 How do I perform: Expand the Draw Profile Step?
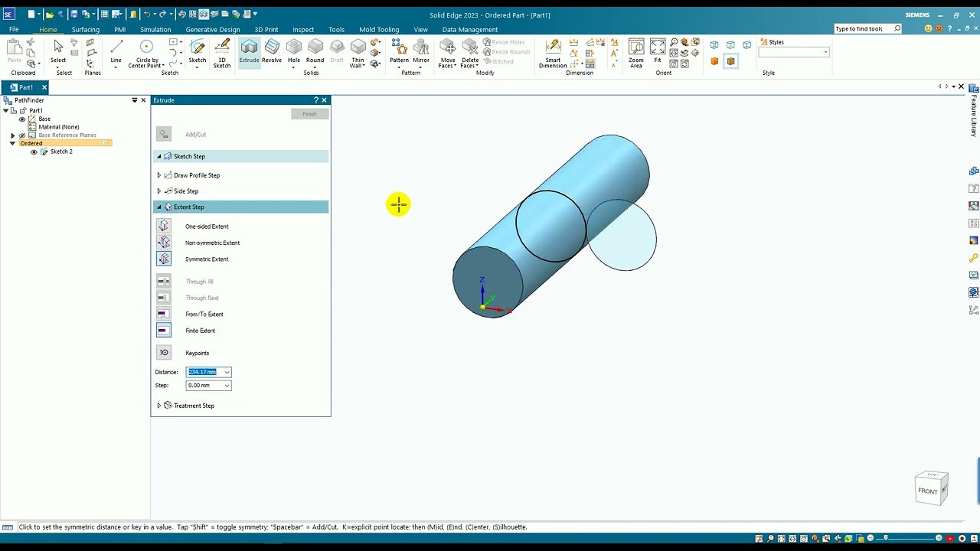tap(159, 175)
